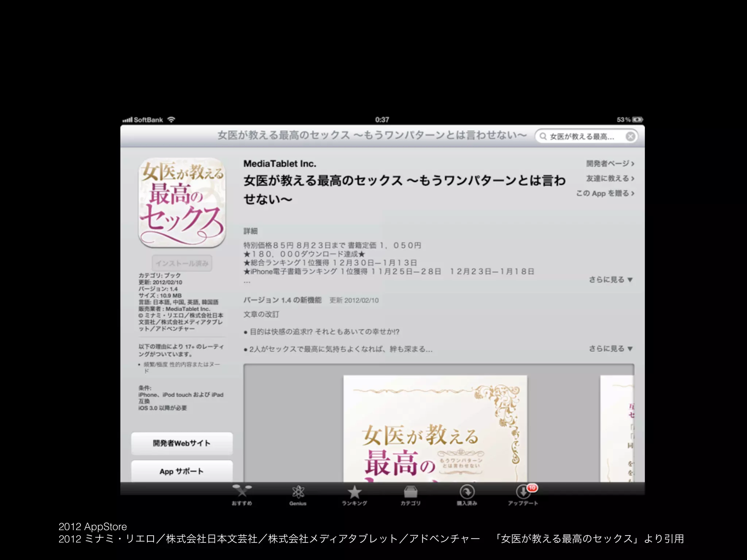Viewport: 747px width, 560px height.
Task: Click the インストール済み button
Action: pos(182,263)
